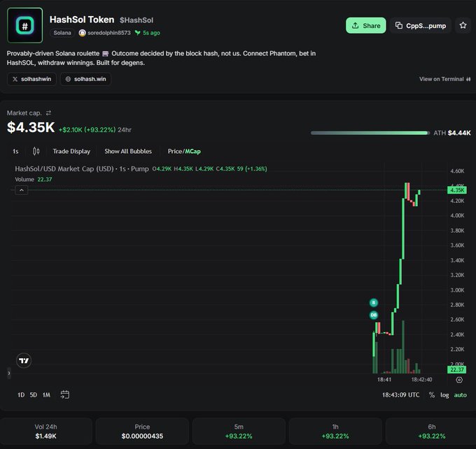Screen dimensions: 476x449
Task: Switch the Price/MCap chart mode
Action: coord(184,151)
